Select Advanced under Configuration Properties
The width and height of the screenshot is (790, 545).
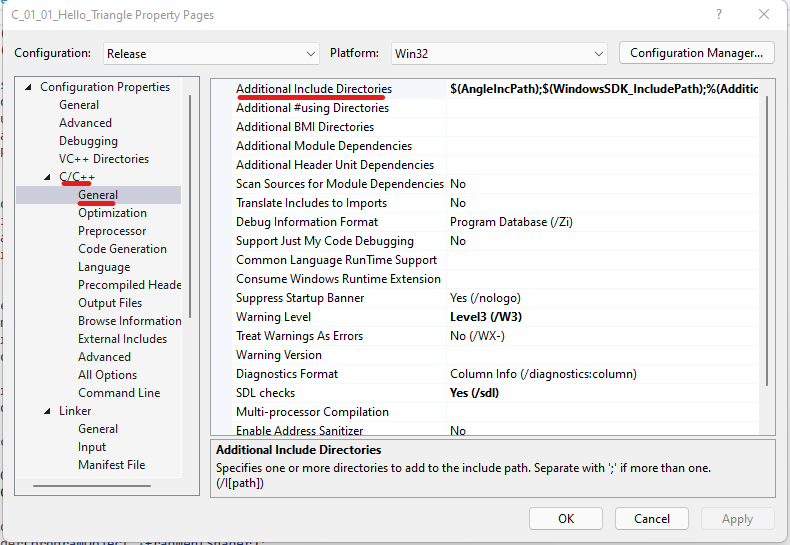click(85, 123)
